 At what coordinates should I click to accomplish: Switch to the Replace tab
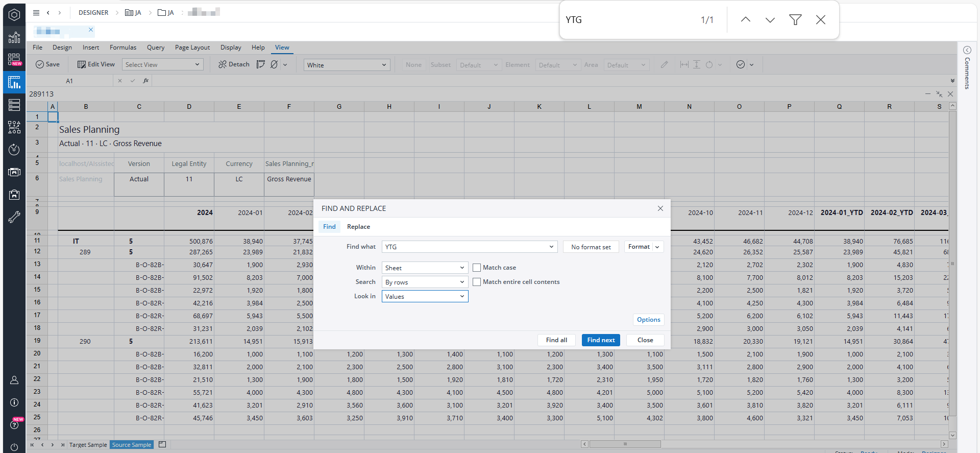(358, 227)
